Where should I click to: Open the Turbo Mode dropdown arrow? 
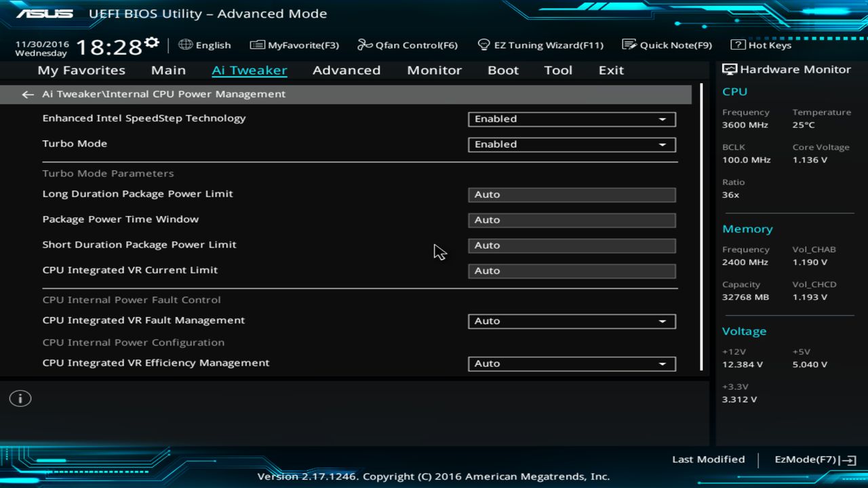pos(663,144)
